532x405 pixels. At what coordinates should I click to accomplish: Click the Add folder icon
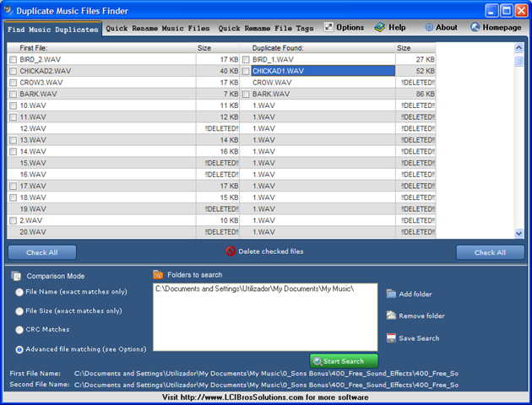391,294
